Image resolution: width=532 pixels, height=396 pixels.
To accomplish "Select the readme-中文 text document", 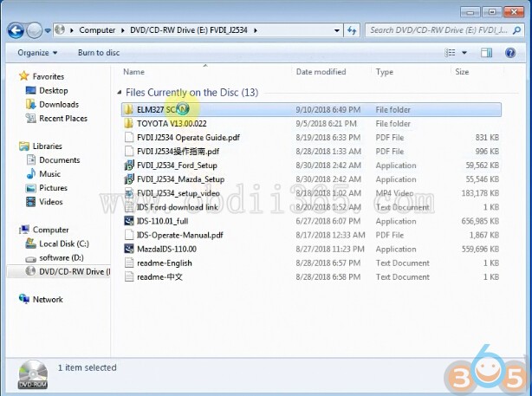I will coord(159,277).
